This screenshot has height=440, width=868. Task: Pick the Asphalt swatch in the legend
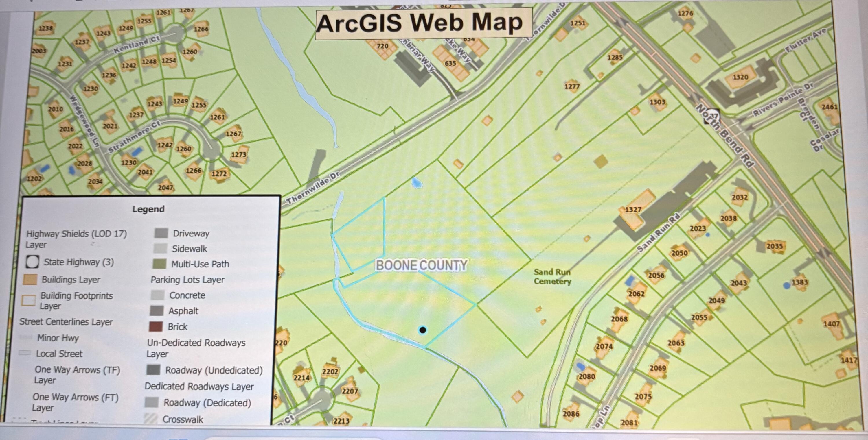click(157, 310)
